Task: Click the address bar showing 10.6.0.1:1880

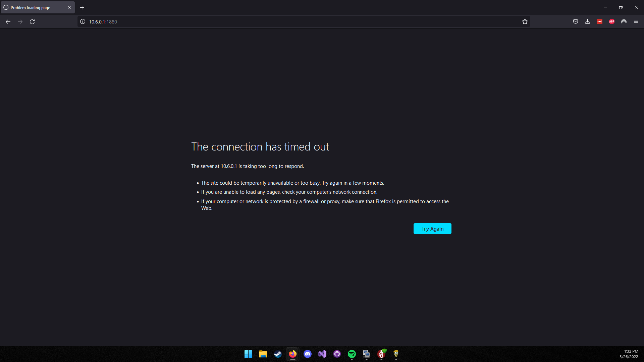Action: pos(304,22)
